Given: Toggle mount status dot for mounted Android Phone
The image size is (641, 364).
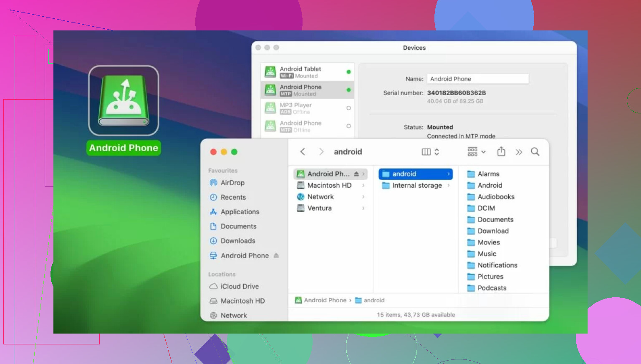Looking at the screenshot, I should point(348,90).
